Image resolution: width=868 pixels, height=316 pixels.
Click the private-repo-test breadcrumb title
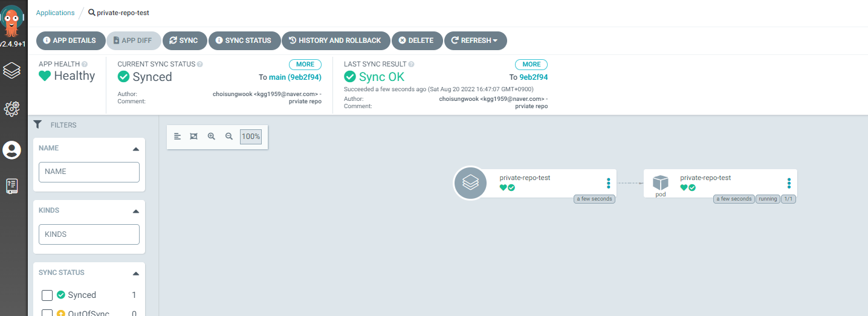point(123,13)
